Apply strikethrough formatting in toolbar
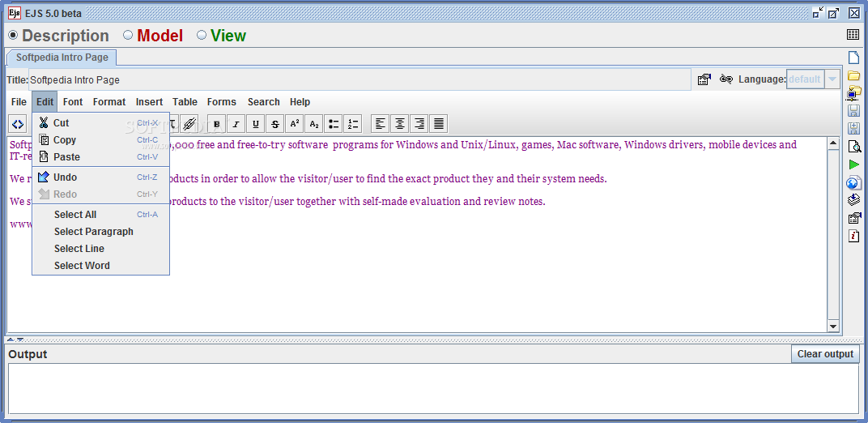868x423 pixels. pos(275,123)
